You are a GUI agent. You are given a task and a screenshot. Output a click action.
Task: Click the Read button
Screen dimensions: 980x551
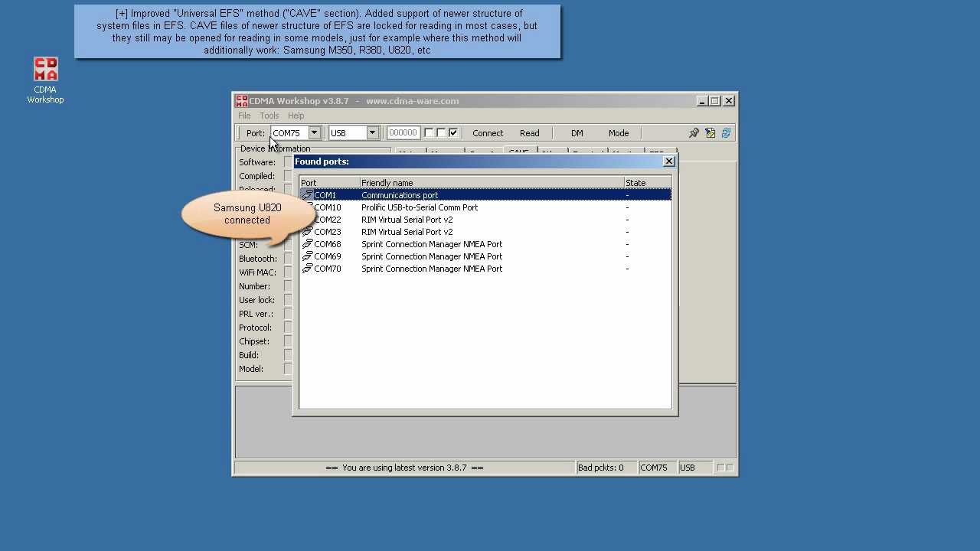[x=530, y=133]
